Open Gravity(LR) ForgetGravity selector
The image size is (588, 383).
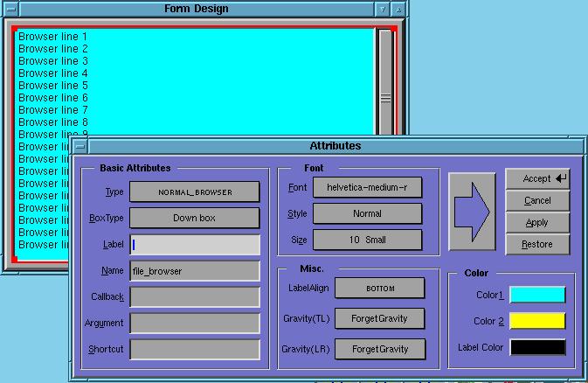coord(380,349)
